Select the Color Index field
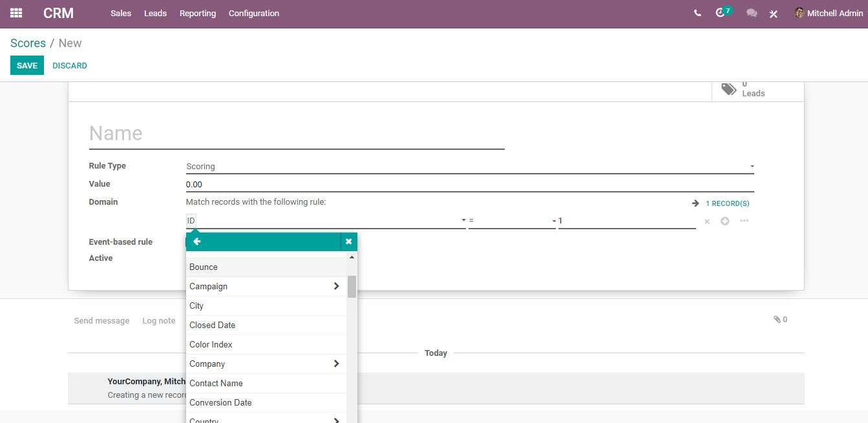Screen dimensions: 868x423 266,344
